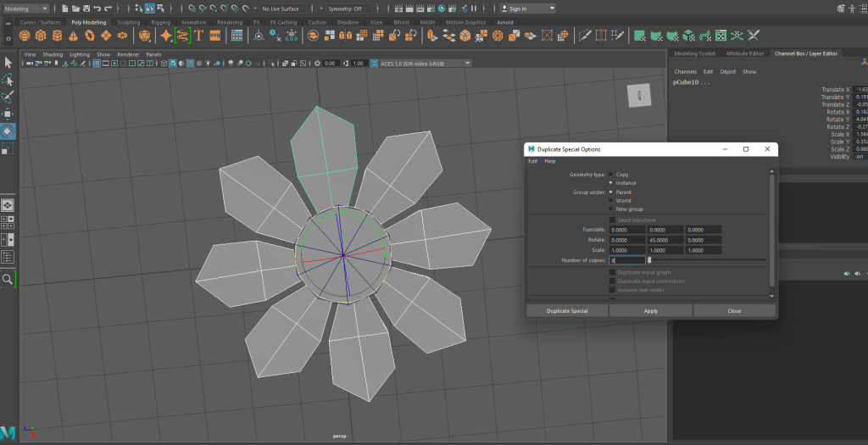Create a polygon cylinder from shelf
868x445 pixels.
(57, 36)
